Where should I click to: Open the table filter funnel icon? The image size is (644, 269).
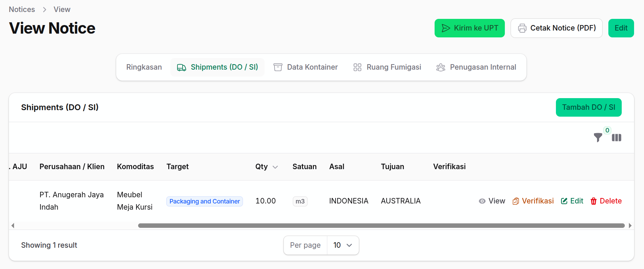[598, 138]
